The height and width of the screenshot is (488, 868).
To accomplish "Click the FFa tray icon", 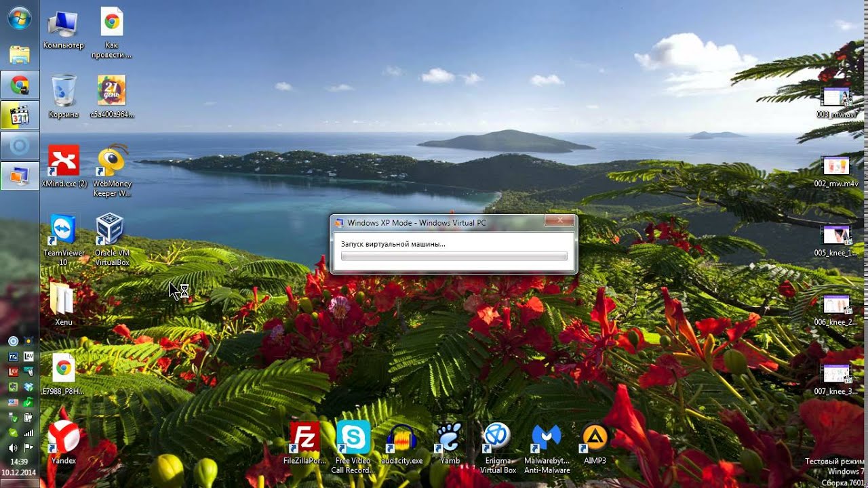I will (x=13, y=357).
